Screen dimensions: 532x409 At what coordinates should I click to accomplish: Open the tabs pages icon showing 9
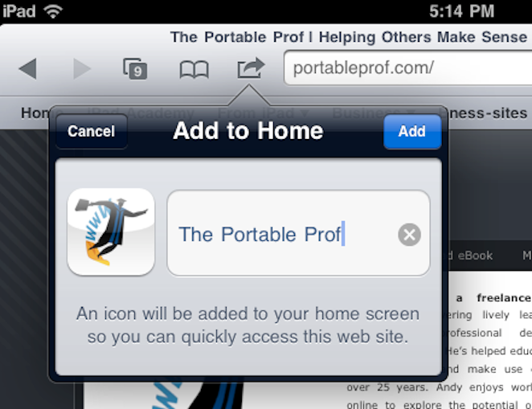click(135, 69)
